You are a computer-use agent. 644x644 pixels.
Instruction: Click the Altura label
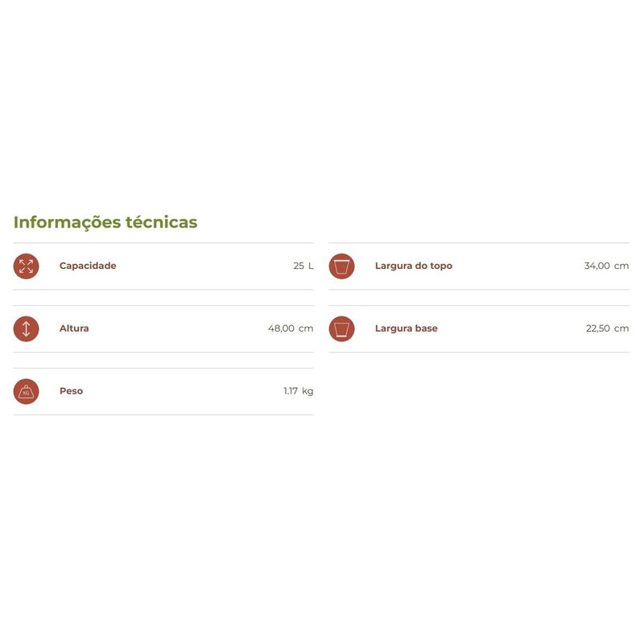tap(74, 328)
